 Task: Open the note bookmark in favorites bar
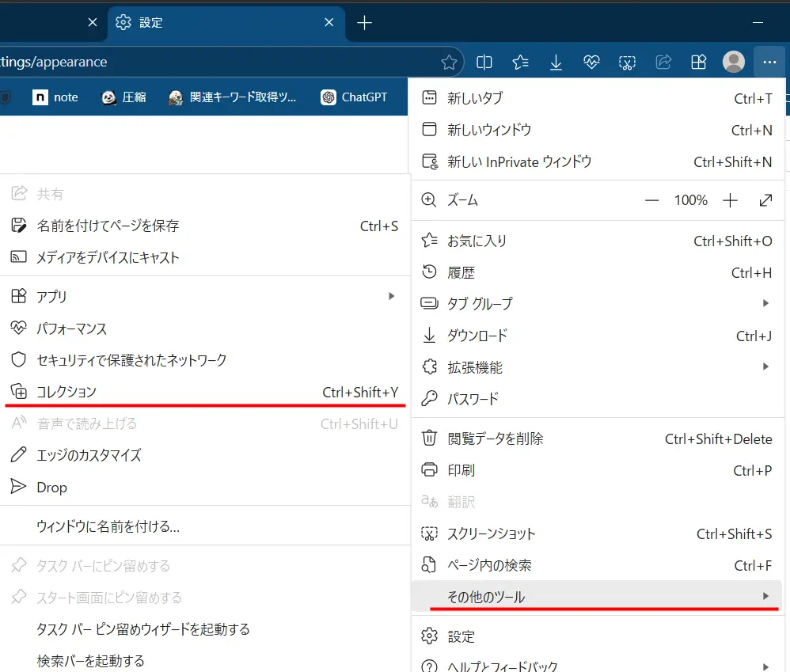[x=55, y=97]
